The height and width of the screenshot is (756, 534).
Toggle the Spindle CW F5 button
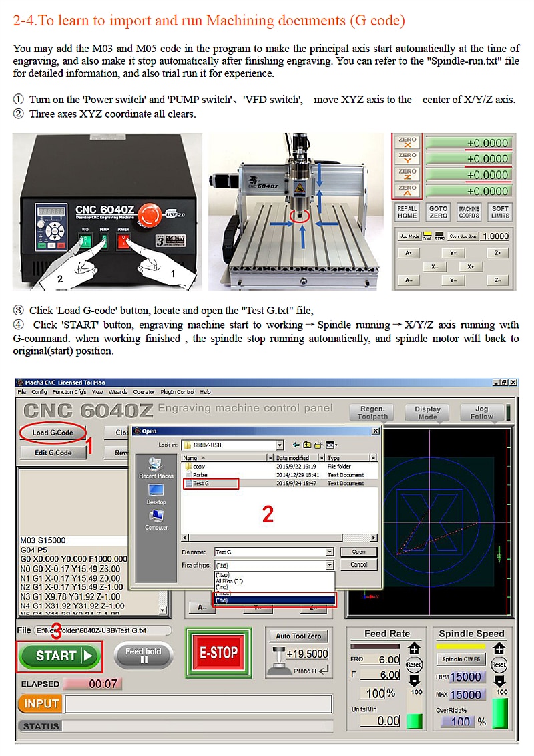(x=461, y=658)
